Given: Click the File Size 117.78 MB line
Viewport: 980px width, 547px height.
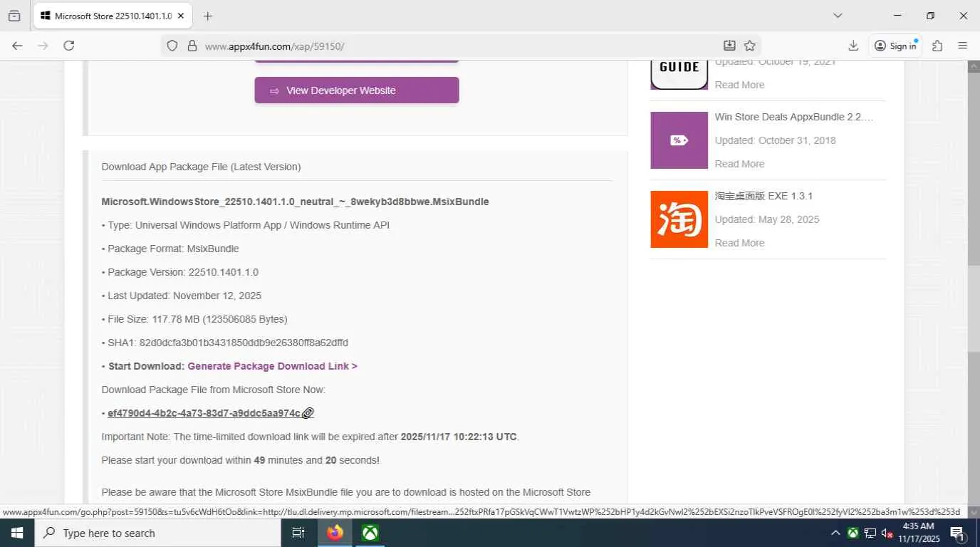Looking at the screenshot, I should tap(194, 319).
